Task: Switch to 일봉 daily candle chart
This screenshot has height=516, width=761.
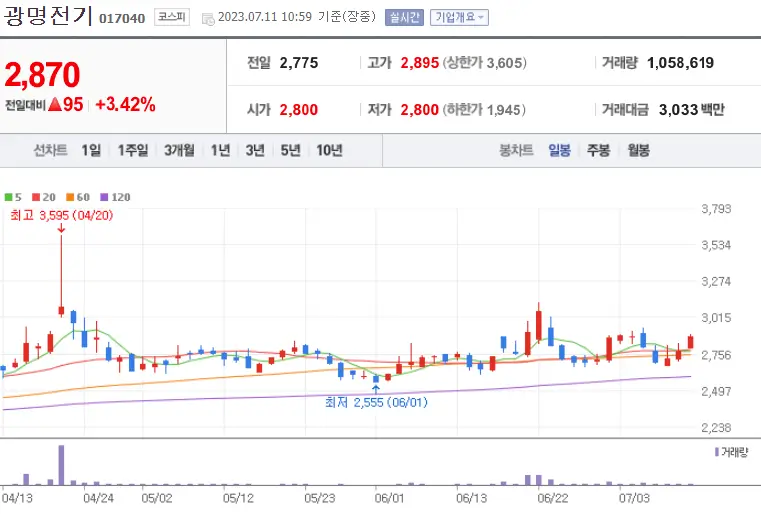Action: (559, 150)
